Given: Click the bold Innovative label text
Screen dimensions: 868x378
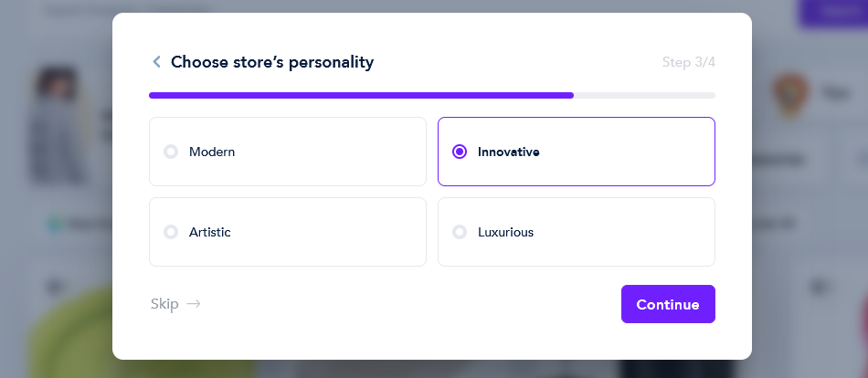Looking at the screenshot, I should 509,152.
